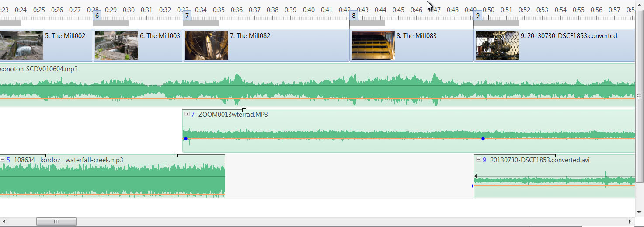Select the second blue keyframe on the ZOOM0013wterrad track

pos(483,139)
